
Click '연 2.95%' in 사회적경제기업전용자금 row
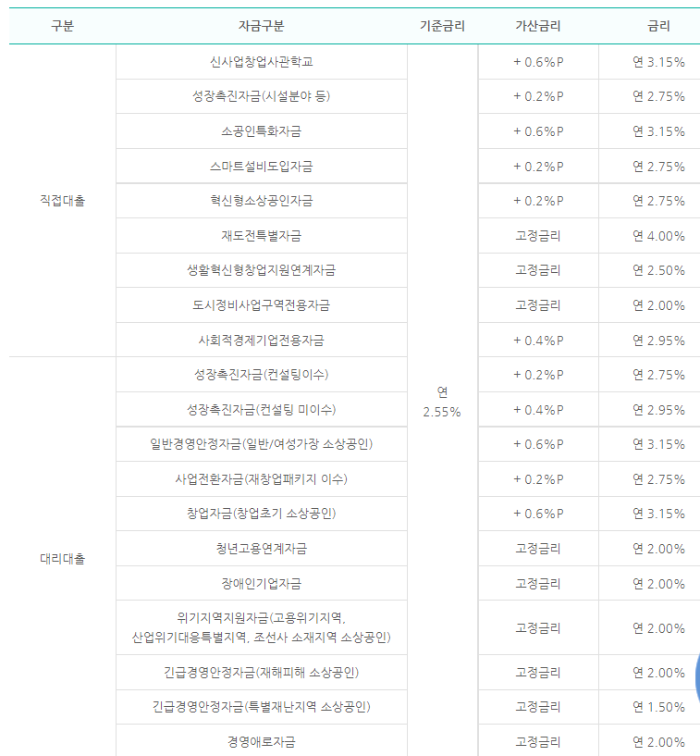(658, 341)
